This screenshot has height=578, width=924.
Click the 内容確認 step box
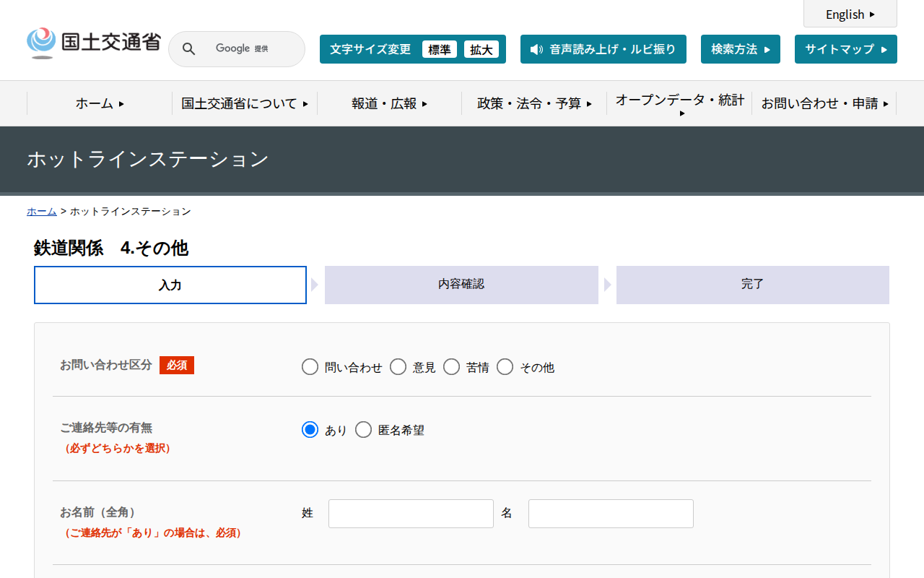tap(461, 285)
